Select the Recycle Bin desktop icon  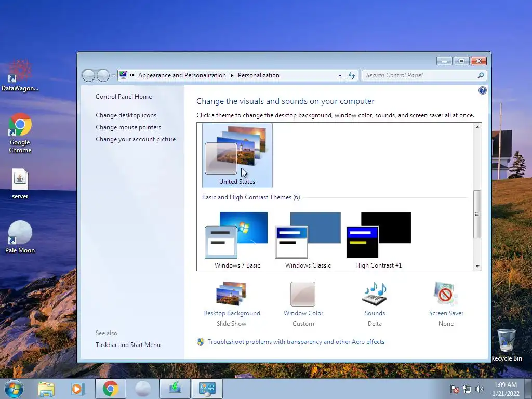[507, 345]
